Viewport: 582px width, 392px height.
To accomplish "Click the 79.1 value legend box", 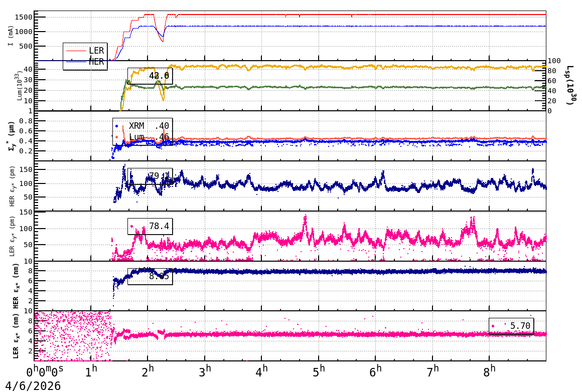I will (x=150, y=176).
